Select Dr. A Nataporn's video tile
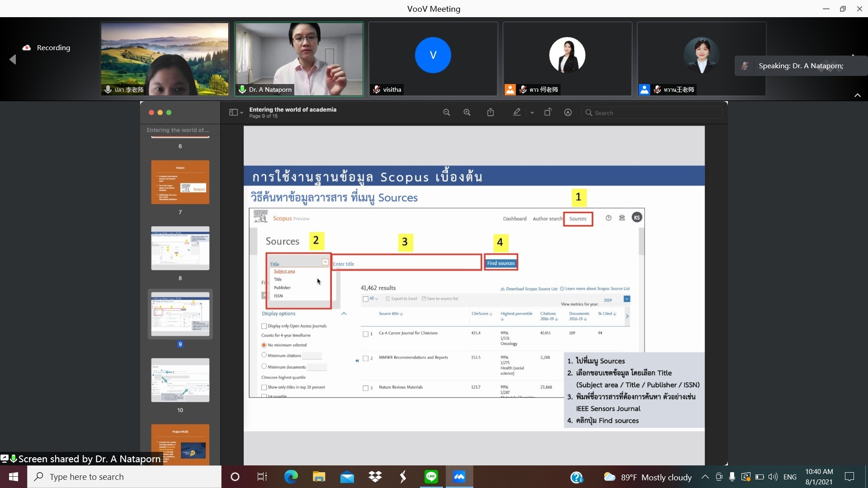 click(299, 59)
